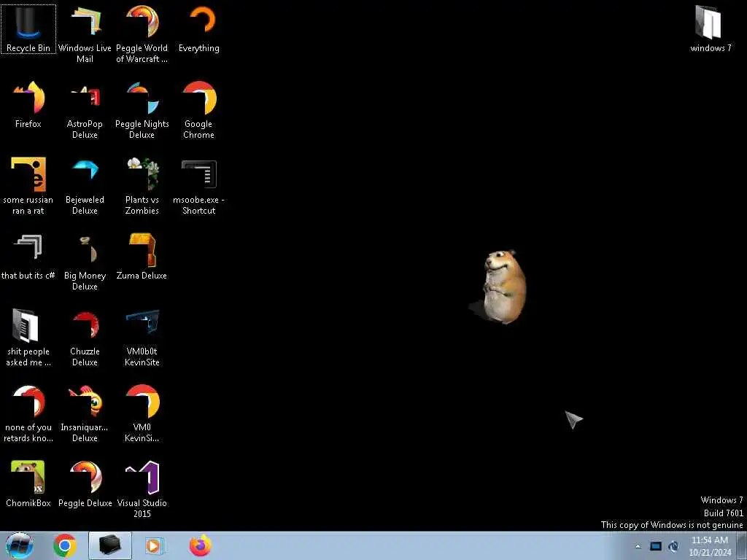Select the ChomikBox desktop icon
Image resolution: width=747 pixels, height=560 pixels.
click(x=28, y=483)
